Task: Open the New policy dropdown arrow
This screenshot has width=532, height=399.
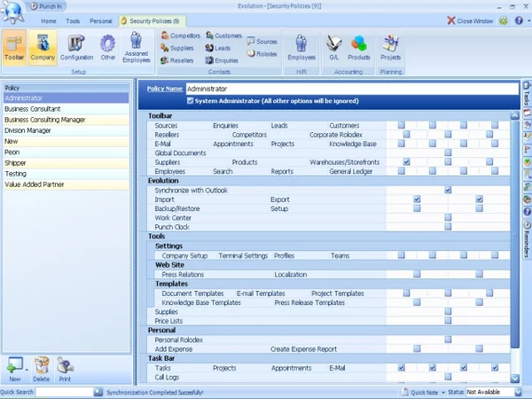Action: (x=27, y=370)
